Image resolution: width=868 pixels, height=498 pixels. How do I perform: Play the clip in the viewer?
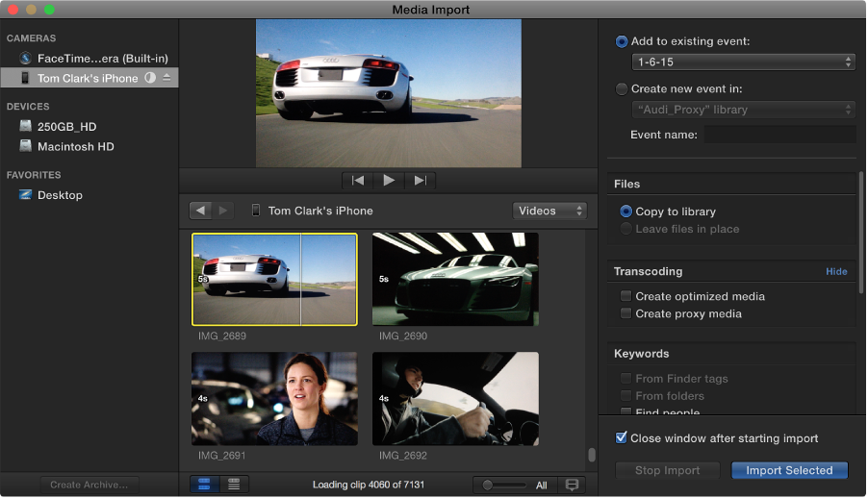pyautogui.click(x=389, y=181)
